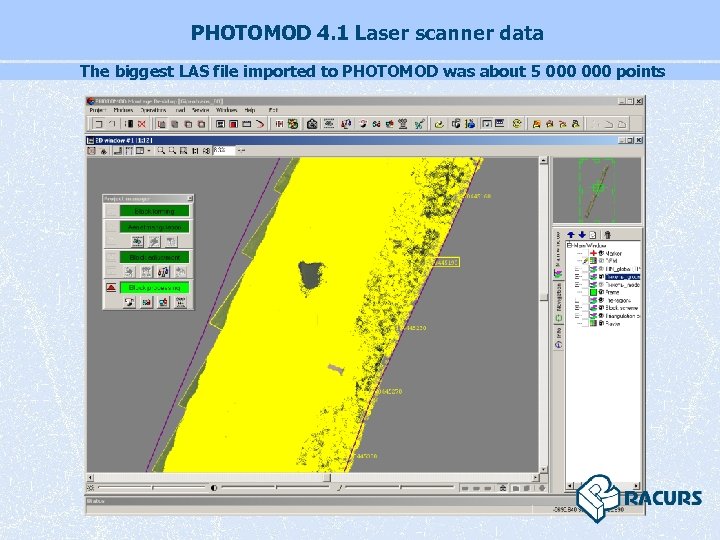Close the Project manager floating panel
Viewport: 720px width, 540px height.
click(x=190, y=198)
